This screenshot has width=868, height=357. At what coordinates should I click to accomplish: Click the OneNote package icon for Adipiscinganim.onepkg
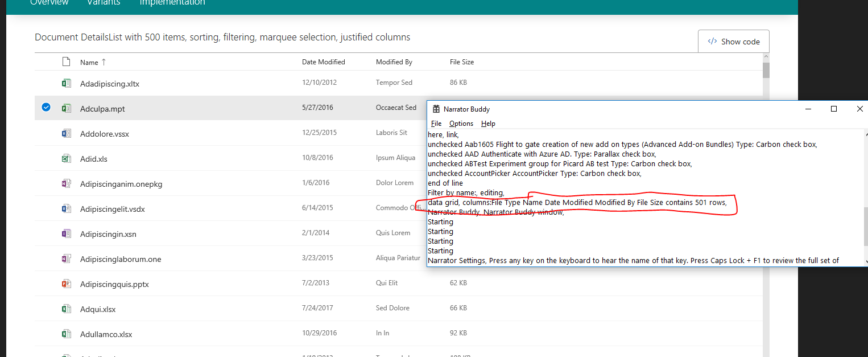click(x=67, y=183)
